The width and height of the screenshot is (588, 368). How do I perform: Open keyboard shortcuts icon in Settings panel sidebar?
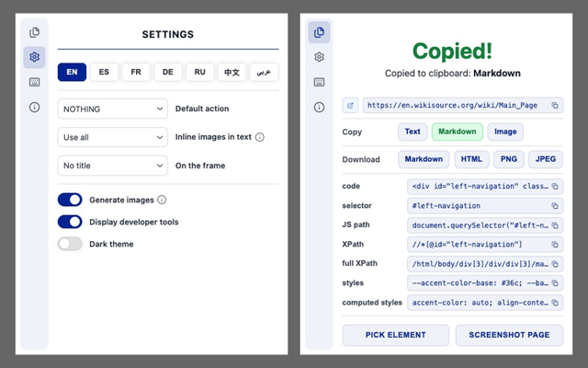click(35, 82)
